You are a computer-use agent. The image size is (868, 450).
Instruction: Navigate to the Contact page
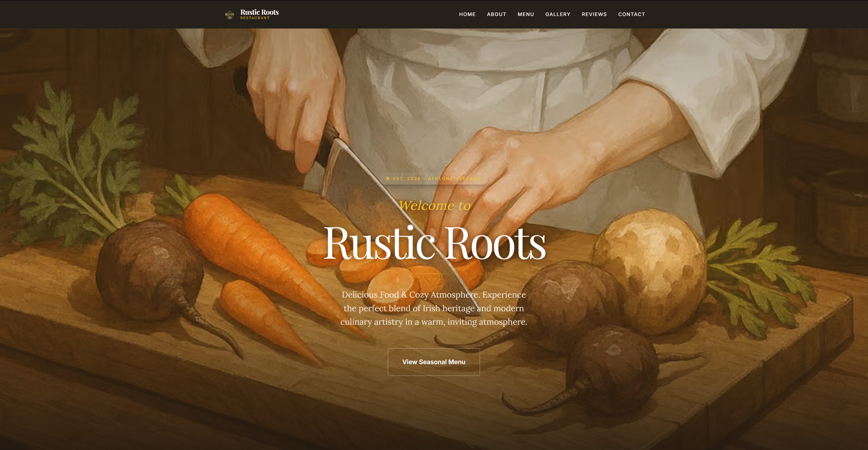(631, 14)
